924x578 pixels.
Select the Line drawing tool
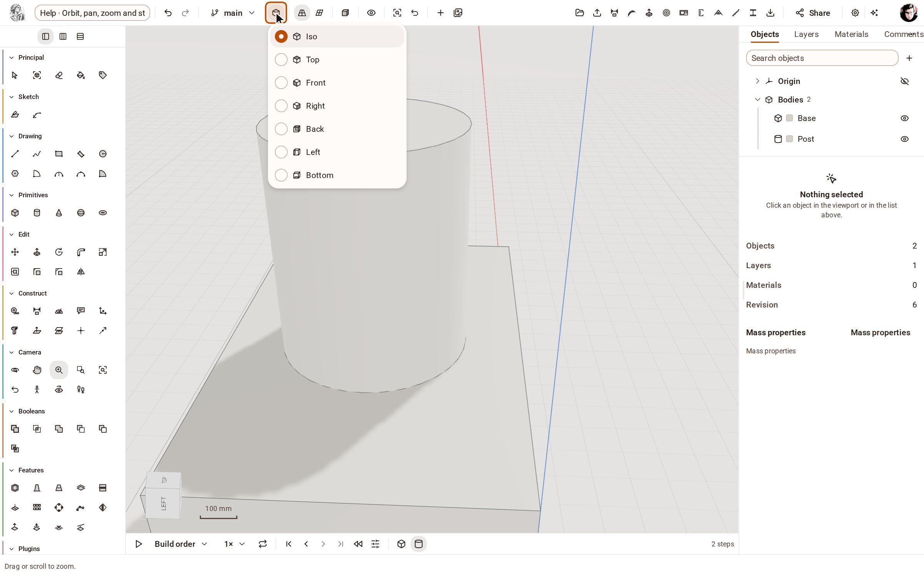pos(15,154)
